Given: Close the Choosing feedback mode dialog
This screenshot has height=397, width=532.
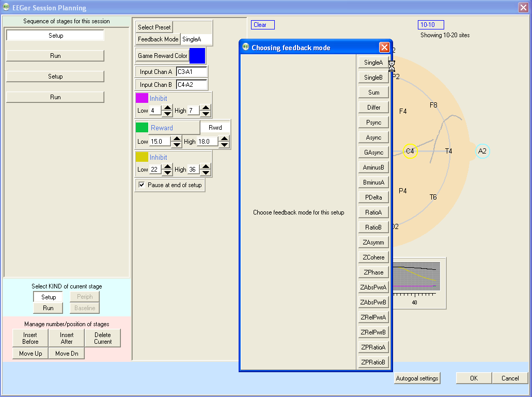Looking at the screenshot, I should [x=384, y=48].
